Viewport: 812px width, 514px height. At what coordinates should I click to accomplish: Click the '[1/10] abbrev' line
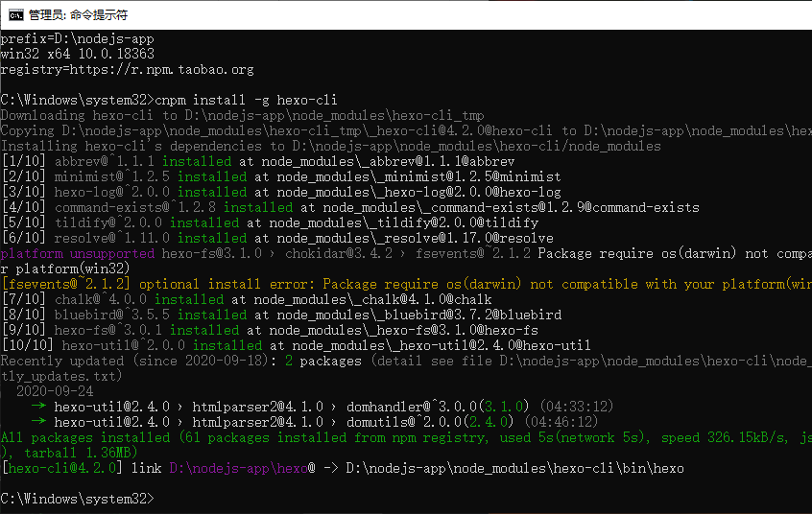coord(258,161)
